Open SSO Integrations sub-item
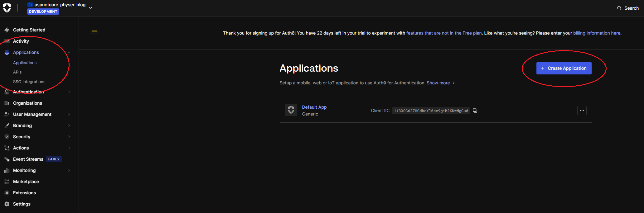This screenshot has height=213, width=644. coord(29,82)
